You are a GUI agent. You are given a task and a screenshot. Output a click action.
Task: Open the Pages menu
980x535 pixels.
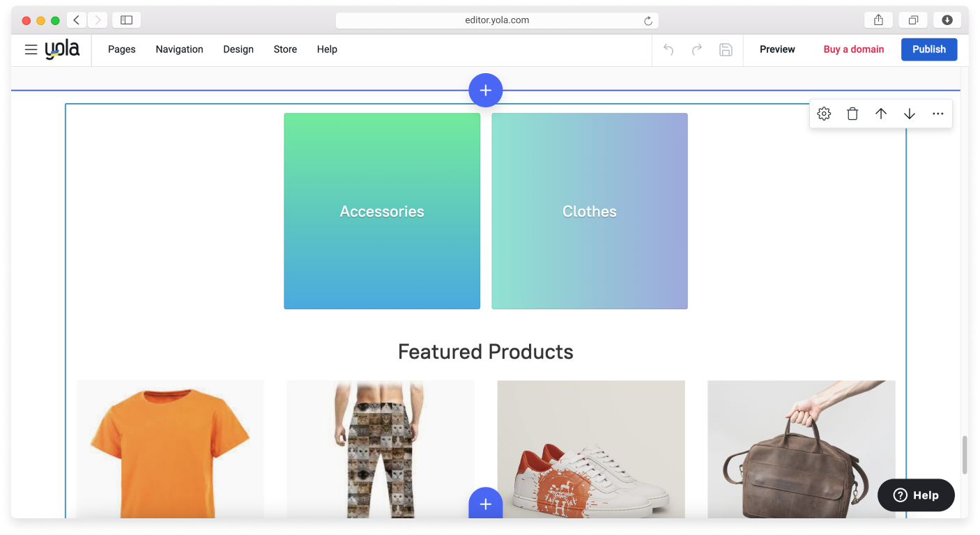pyautogui.click(x=122, y=49)
